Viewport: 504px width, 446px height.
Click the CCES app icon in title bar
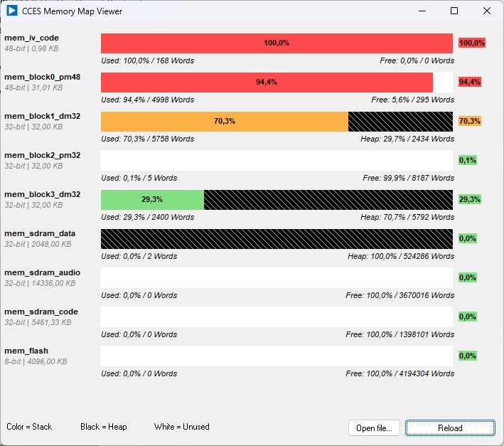tap(11, 11)
